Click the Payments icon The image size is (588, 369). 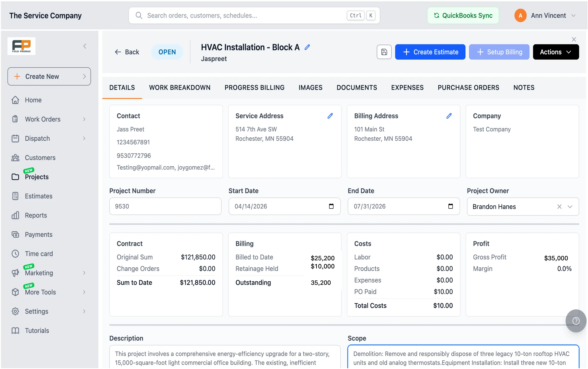(15, 234)
